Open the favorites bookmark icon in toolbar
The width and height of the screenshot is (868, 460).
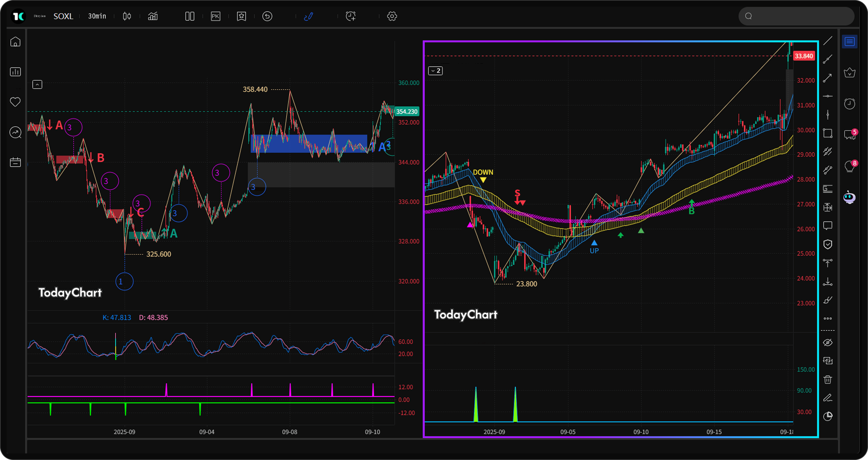point(241,16)
